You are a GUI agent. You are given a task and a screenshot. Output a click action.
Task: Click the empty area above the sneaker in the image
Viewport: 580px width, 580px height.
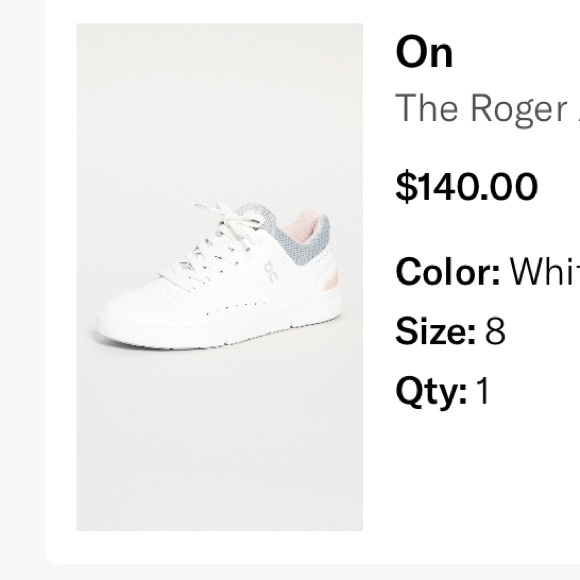click(219, 111)
